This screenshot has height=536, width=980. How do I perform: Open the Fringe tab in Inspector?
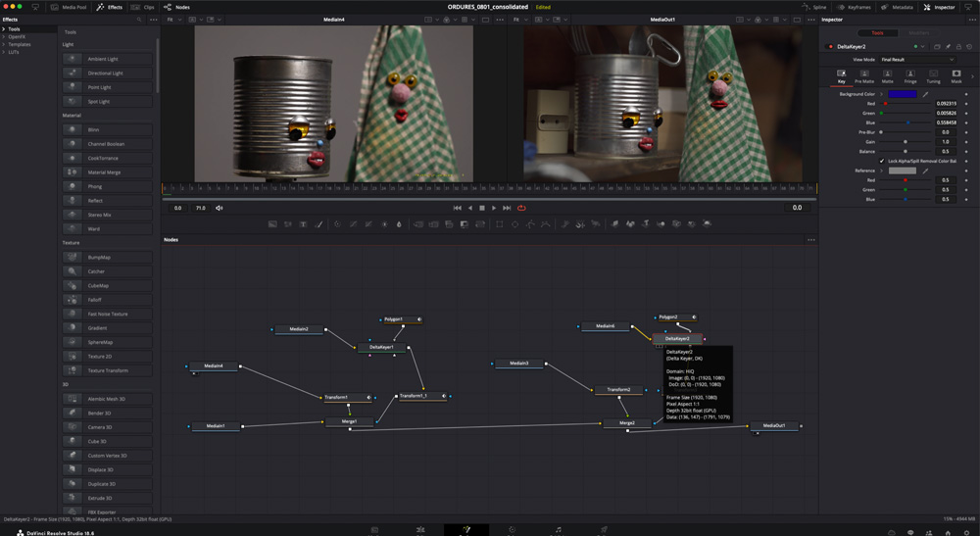click(x=910, y=76)
